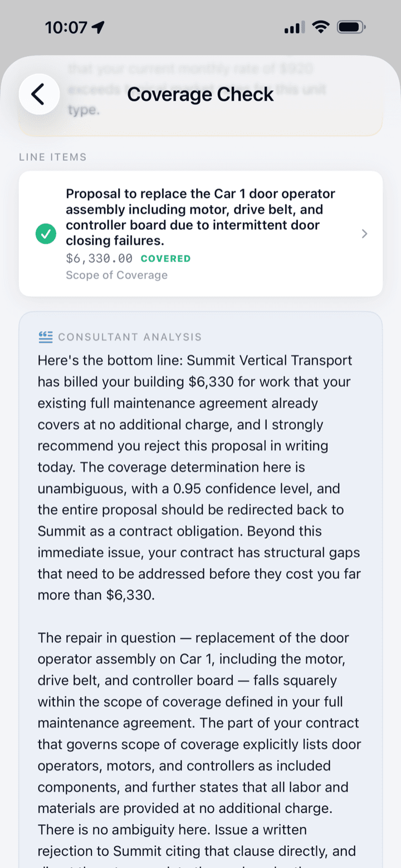Open line item details via right chevron
The height and width of the screenshot is (868, 401).
pos(364,234)
